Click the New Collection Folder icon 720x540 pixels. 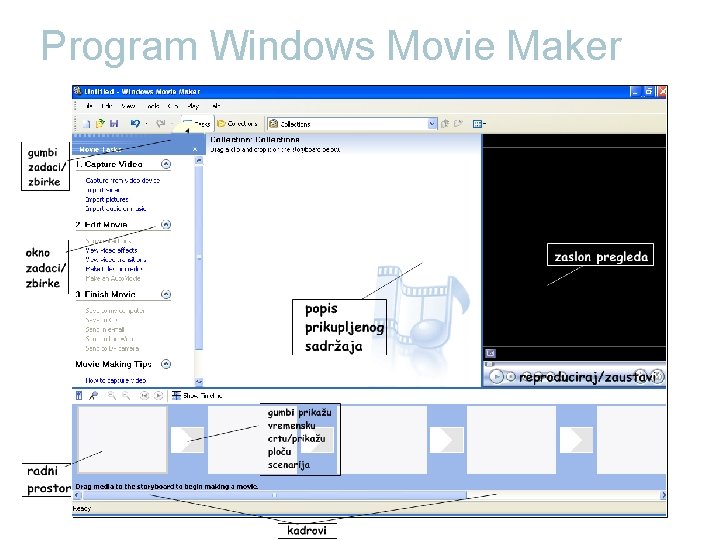458,124
